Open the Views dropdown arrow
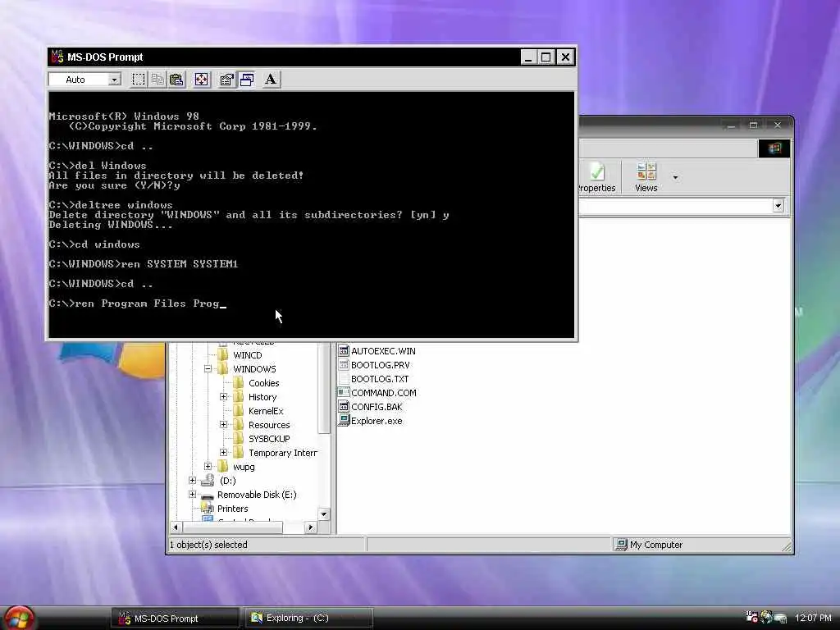The height and width of the screenshot is (630, 840). [x=675, y=177]
